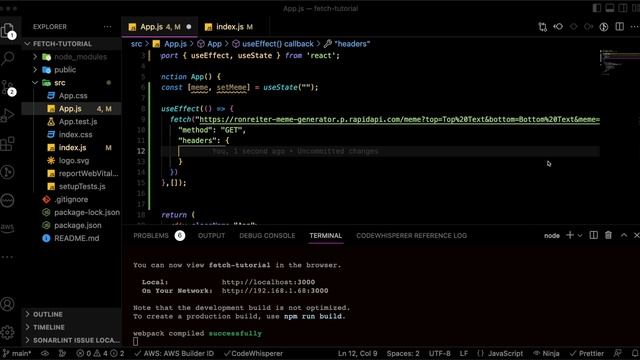Maximize the panel with up chevron
Viewport: 640px width, 360px height.
pos(624,235)
